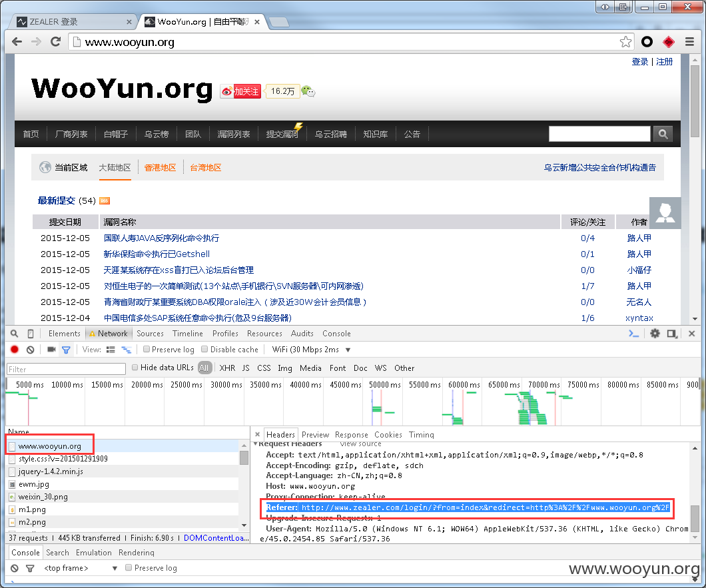Click the DevTools inspect magnifier icon
Image resolution: width=706 pixels, height=588 pixels.
click(15, 334)
